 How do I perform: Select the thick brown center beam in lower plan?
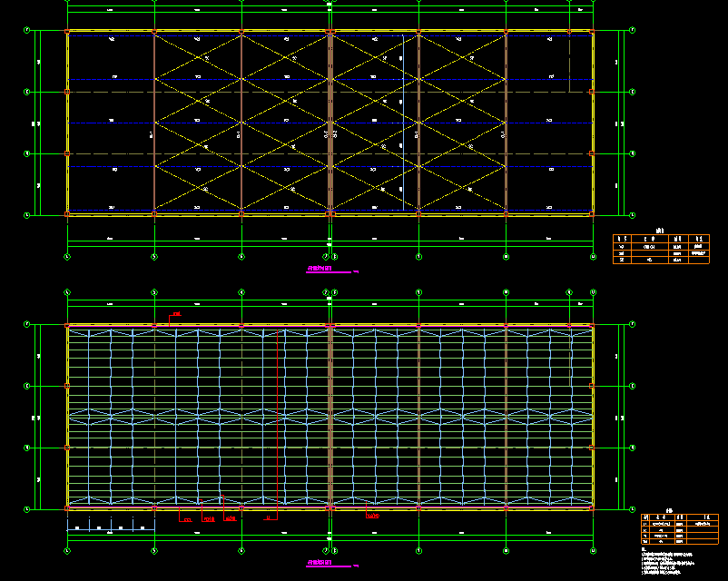click(x=330, y=416)
